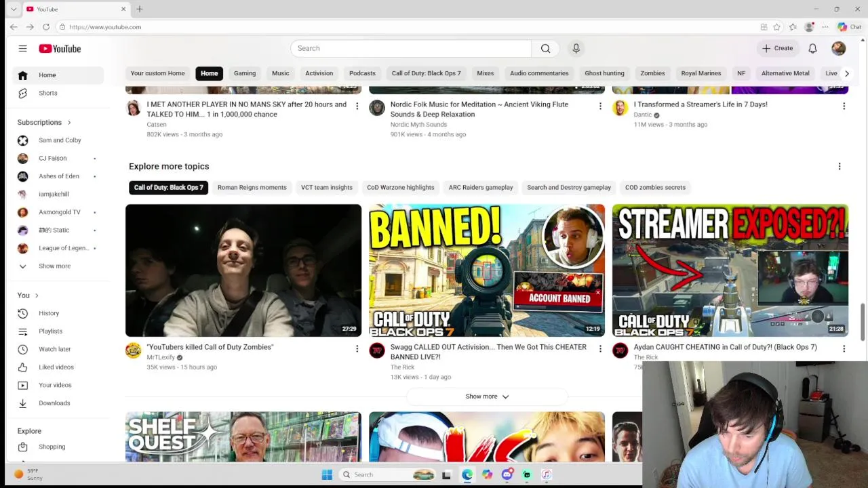Viewport: 868px width, 488px height.
Task: Select the Podcasts category chip
Action: click(x=362, y=73)
